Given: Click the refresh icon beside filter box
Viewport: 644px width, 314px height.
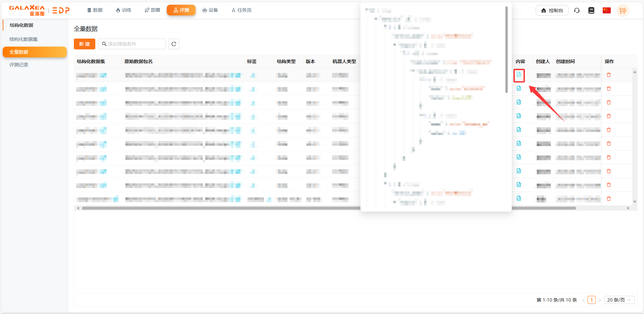Looking at the screenshot, I should pyautogui.click(x=174, y=44).
